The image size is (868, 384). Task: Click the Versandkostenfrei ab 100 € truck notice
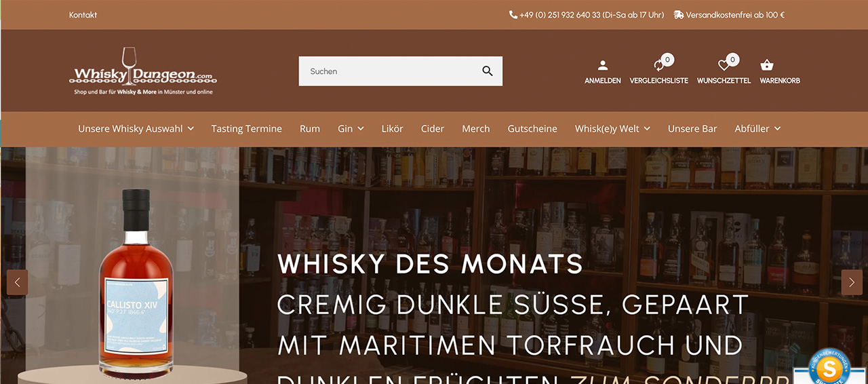coord(729,15)
